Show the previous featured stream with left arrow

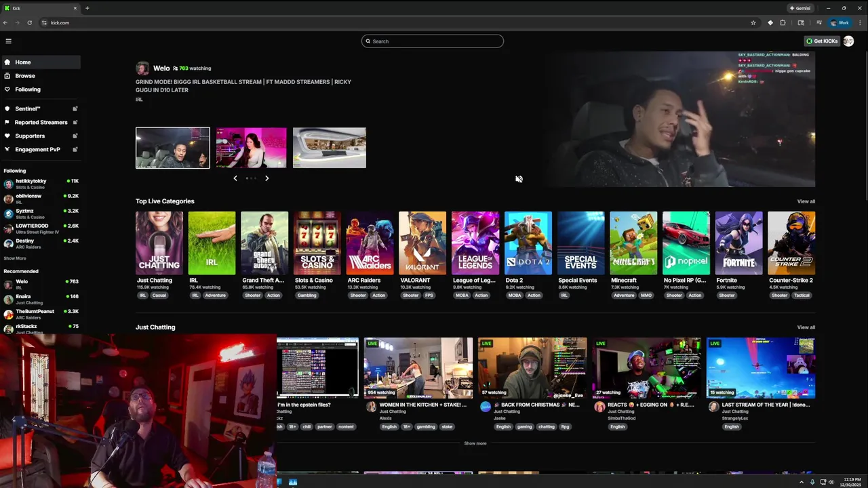click(235, 178)
